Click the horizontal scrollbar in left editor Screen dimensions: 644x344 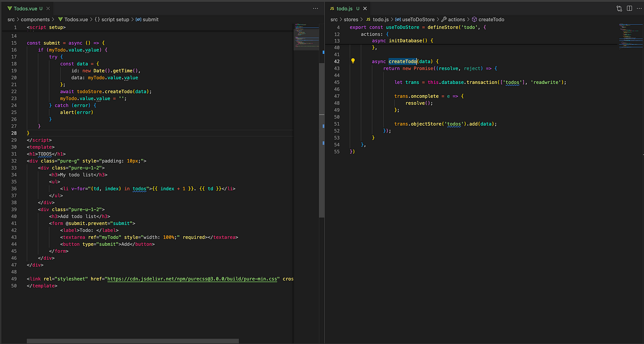point(132,341)
